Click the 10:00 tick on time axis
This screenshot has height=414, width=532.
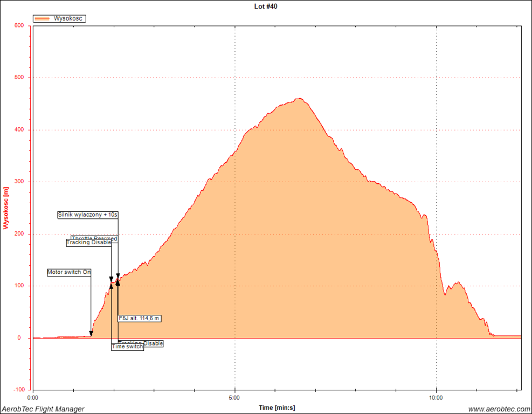pyautogui.click(x=436, y=398)
